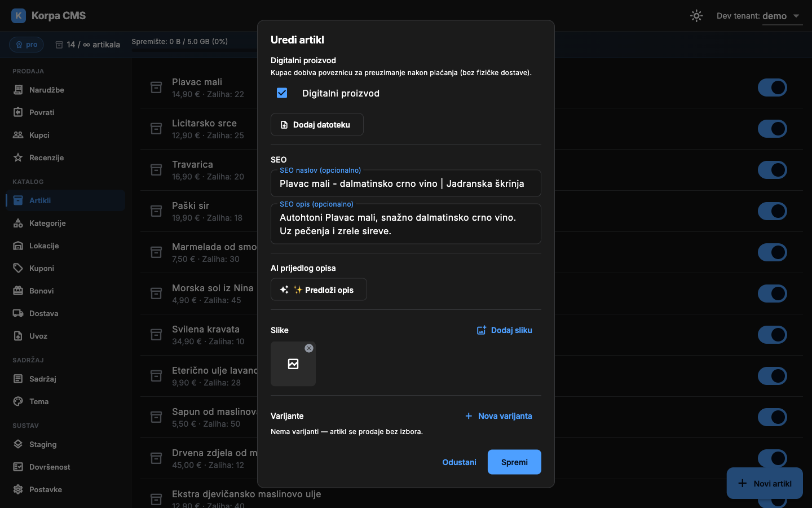The height and width of the screenshot is (508, 812).
Task: Click the Travarica box icon
Action: (156, 170)
